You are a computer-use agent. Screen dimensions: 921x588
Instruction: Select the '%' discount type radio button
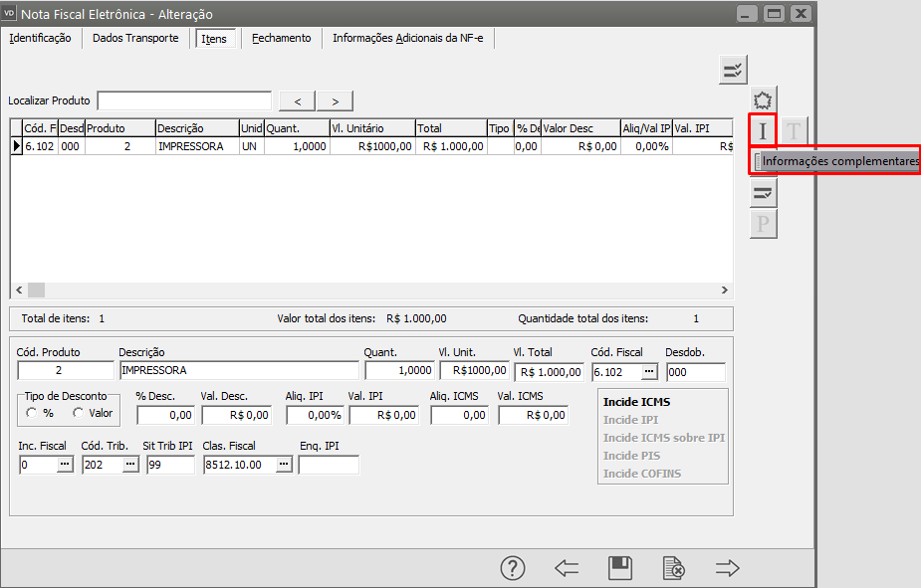click(x=32, y=413)
